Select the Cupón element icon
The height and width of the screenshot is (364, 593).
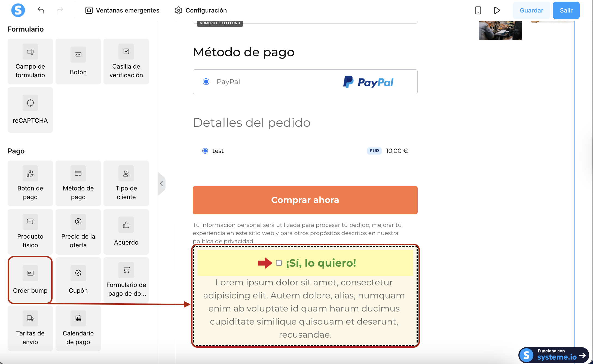click(x=78, y=273)
